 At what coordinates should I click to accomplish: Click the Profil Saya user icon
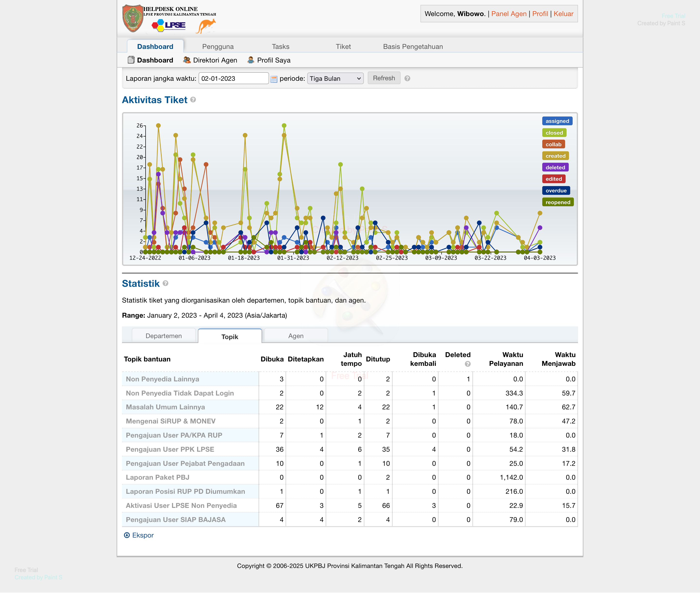[251, 60]
